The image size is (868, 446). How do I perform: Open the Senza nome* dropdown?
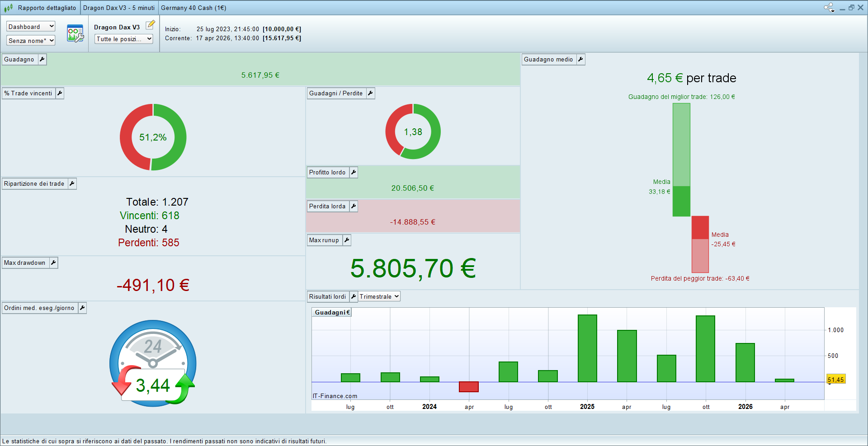pyautogui.click(x=31, y=41)
